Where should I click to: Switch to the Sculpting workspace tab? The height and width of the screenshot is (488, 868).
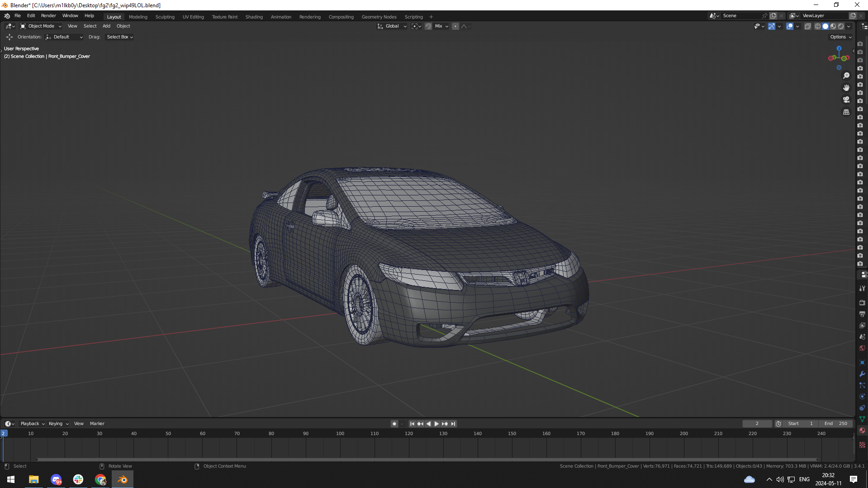[165, 17]
